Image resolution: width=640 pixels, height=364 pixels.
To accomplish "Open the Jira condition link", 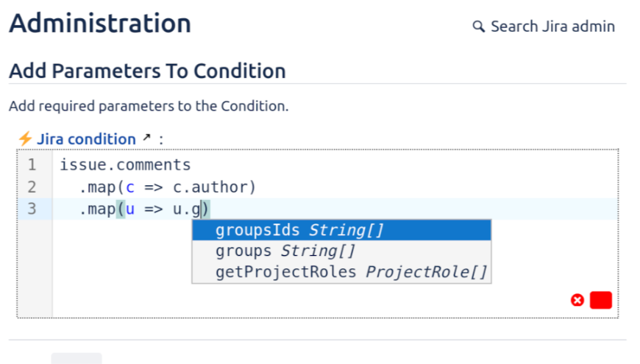I will (86, 139).
